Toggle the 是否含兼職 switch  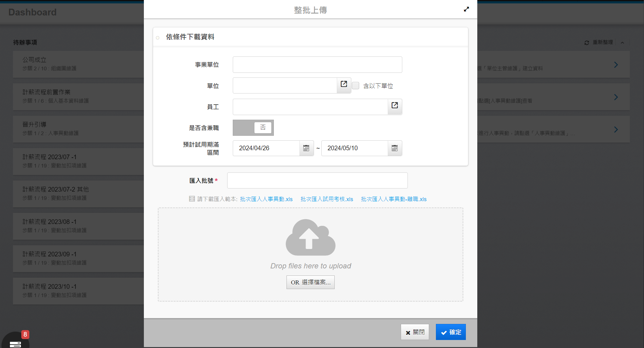tap(253, 128)
